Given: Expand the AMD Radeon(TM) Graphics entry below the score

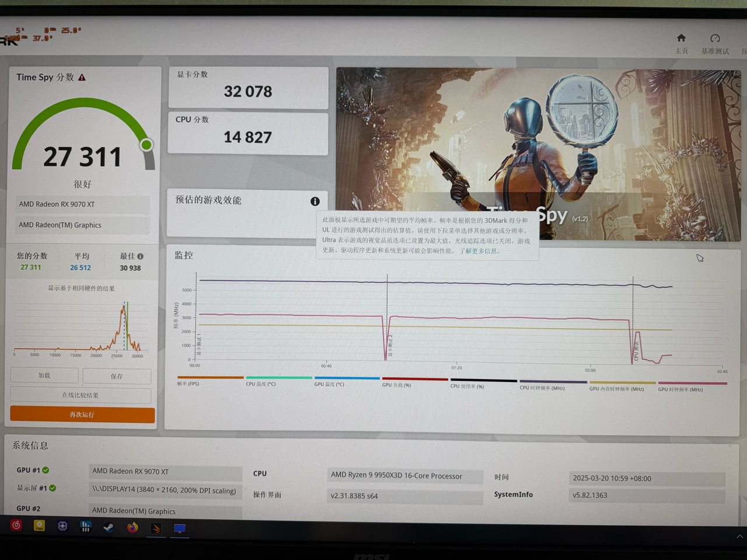Looking at the screenshot, I should [82, 225].
